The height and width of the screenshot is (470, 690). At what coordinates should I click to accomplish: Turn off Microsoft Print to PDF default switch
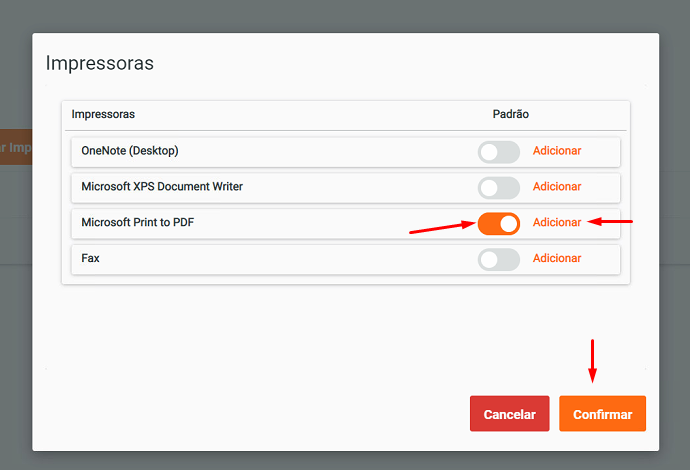click(499, 224)
